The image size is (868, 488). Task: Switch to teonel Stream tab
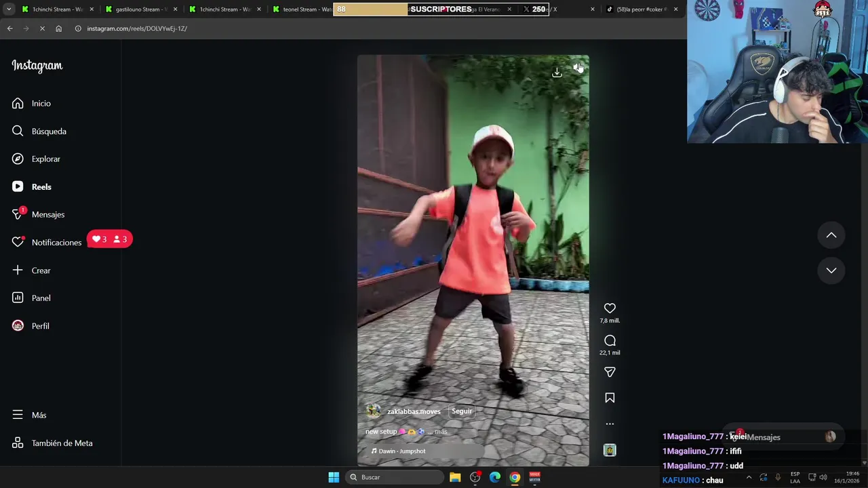pyautogui.click(x=302, y=9)
